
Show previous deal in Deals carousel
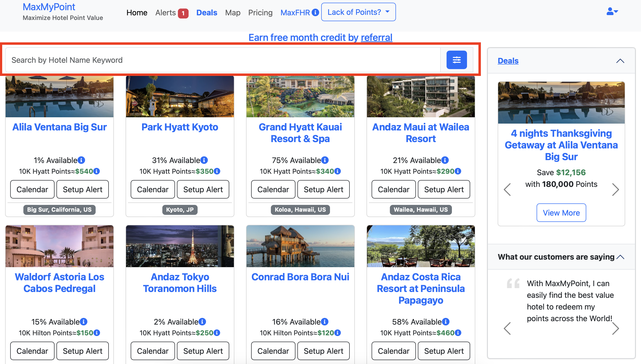(x=507, y=190)
